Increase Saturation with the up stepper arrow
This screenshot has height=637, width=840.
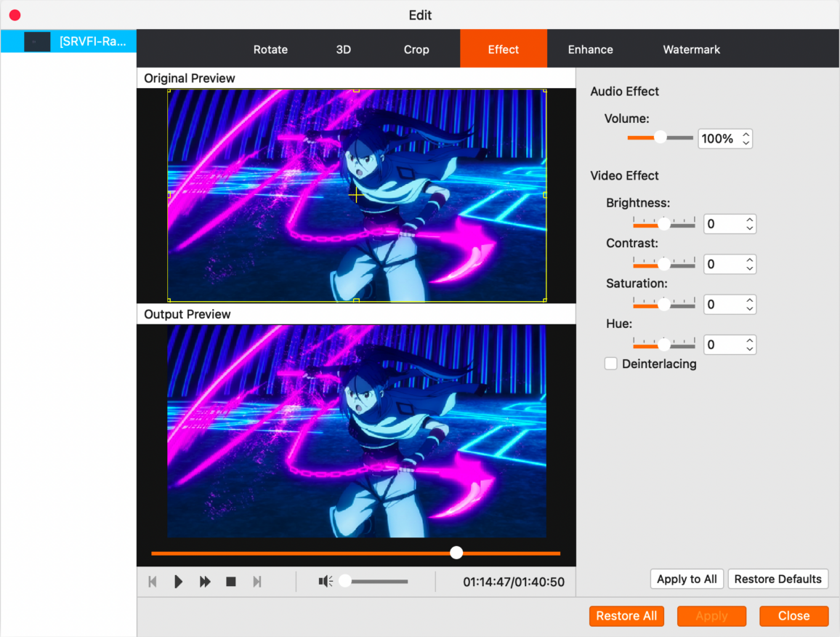pos(749,300)
